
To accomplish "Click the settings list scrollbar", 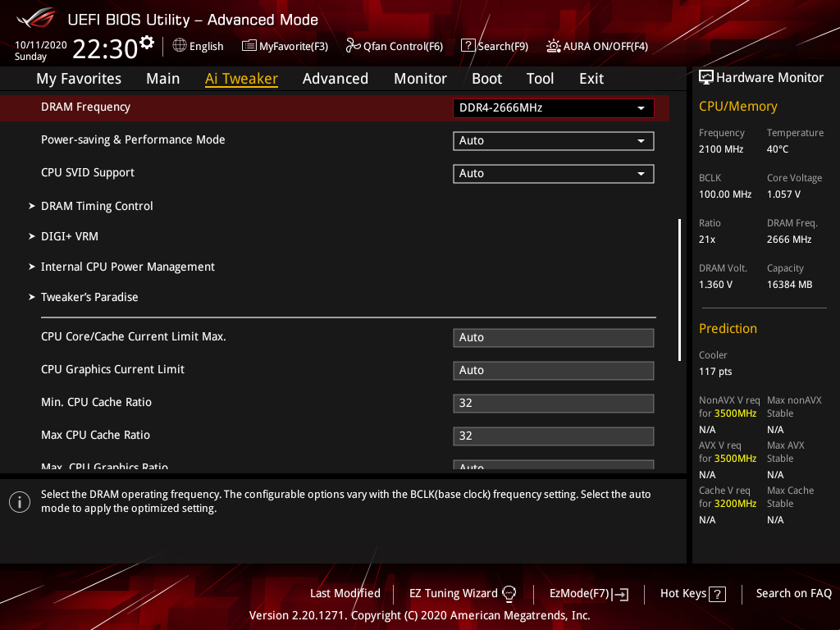I will tap(679, 290).
